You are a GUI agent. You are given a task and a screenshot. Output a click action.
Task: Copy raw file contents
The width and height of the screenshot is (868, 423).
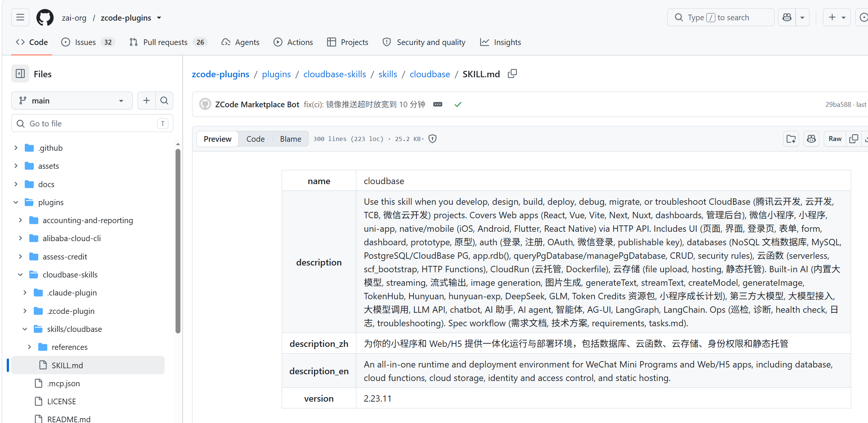tap(854, 139)
